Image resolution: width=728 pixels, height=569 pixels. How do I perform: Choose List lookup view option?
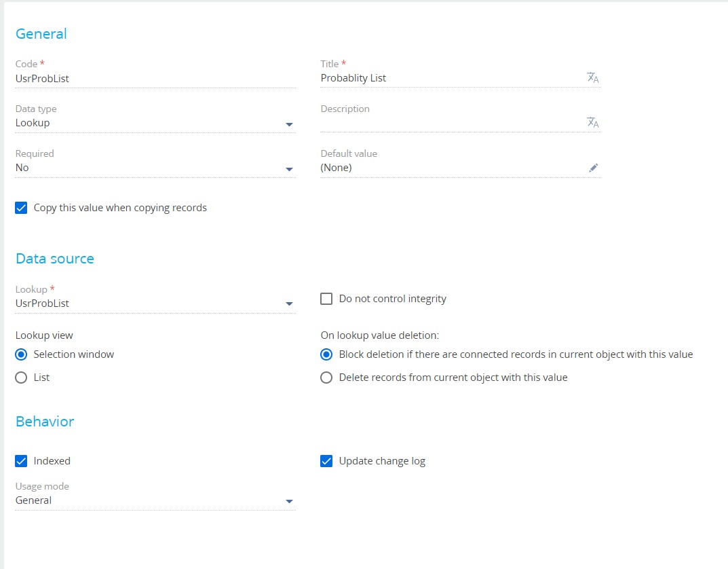pos(21,378)
